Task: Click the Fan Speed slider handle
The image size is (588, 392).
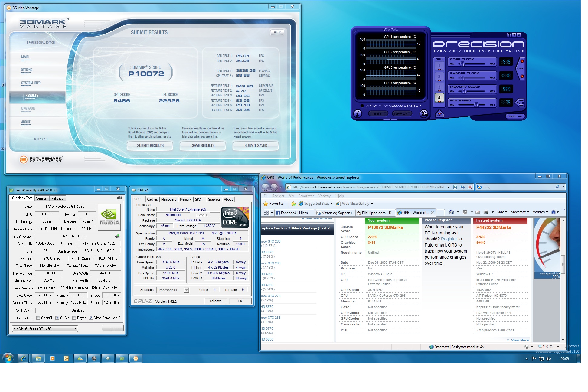Action: click(476, 105)
